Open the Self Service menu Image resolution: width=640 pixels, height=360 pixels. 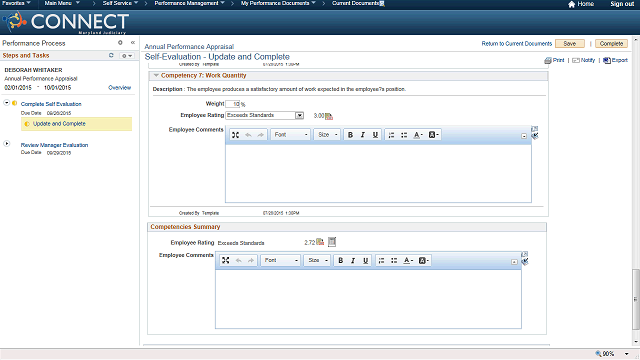tap(120, 3)
